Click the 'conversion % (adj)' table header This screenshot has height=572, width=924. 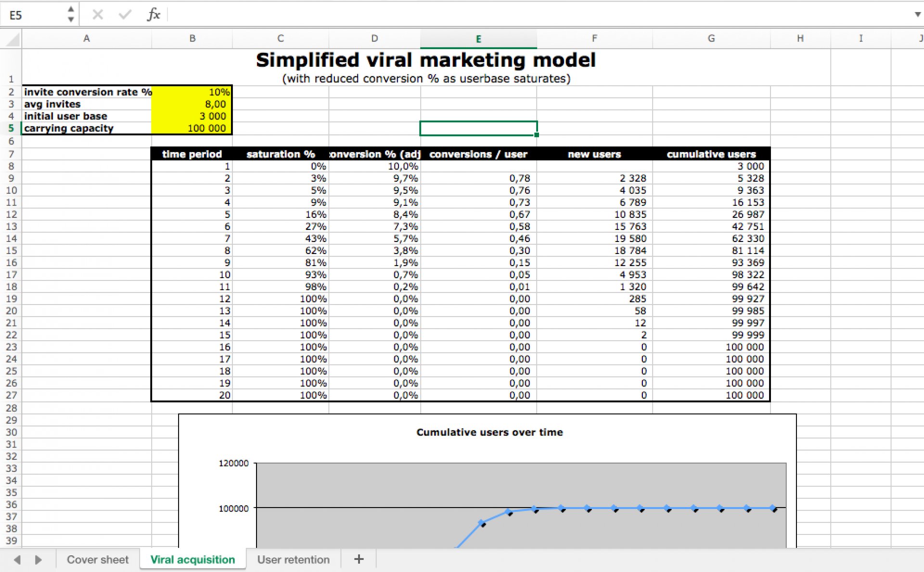374,154
